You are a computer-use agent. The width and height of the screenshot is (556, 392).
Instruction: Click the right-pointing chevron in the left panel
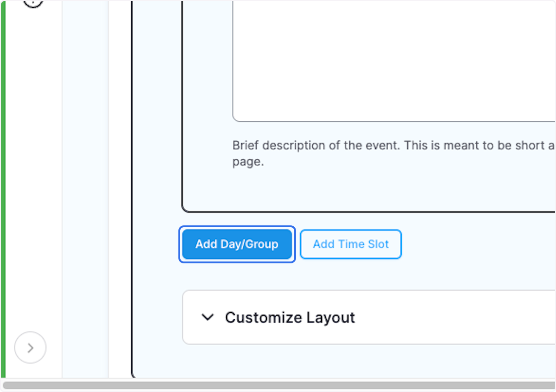[x=30, y=348]
